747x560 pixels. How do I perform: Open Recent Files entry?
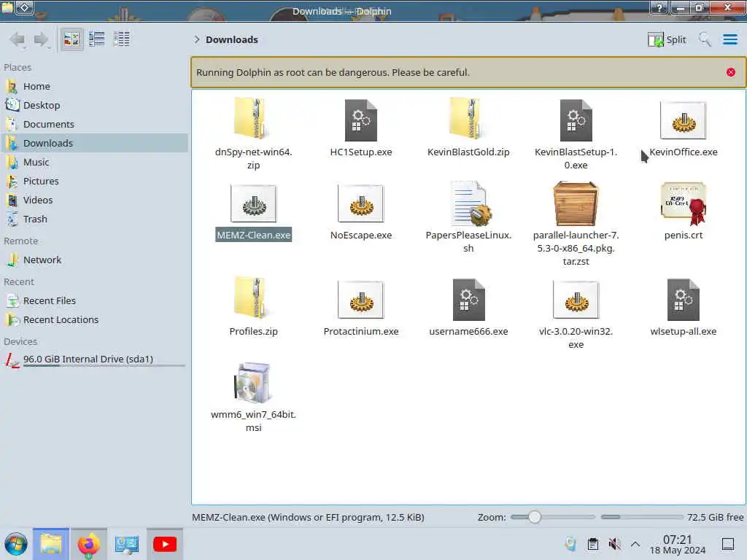pos(96,301)
